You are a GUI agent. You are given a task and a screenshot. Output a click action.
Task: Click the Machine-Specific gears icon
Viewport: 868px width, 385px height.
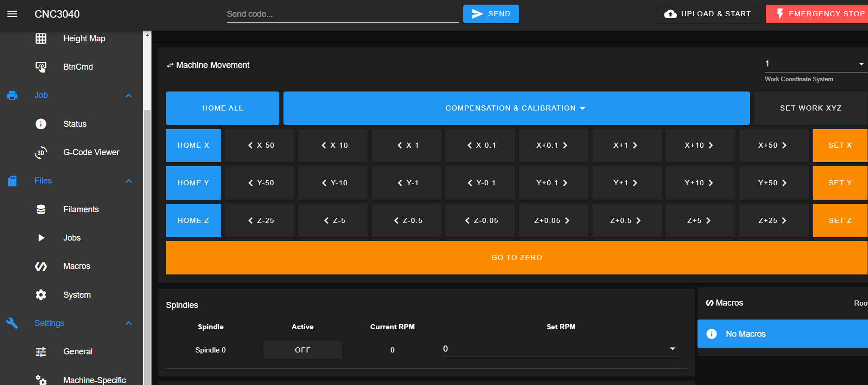tap(41, 380)
